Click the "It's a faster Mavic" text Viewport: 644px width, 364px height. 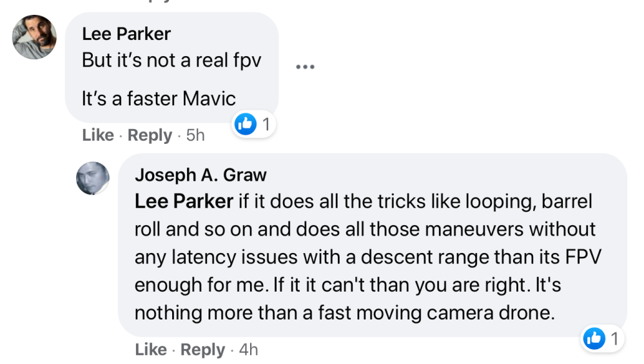[159, 99]
